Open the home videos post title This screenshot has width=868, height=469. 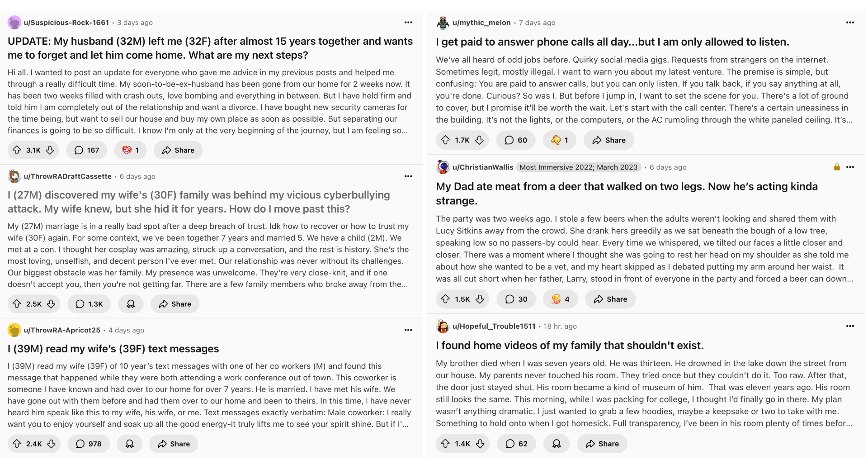(x=569, y=345)
